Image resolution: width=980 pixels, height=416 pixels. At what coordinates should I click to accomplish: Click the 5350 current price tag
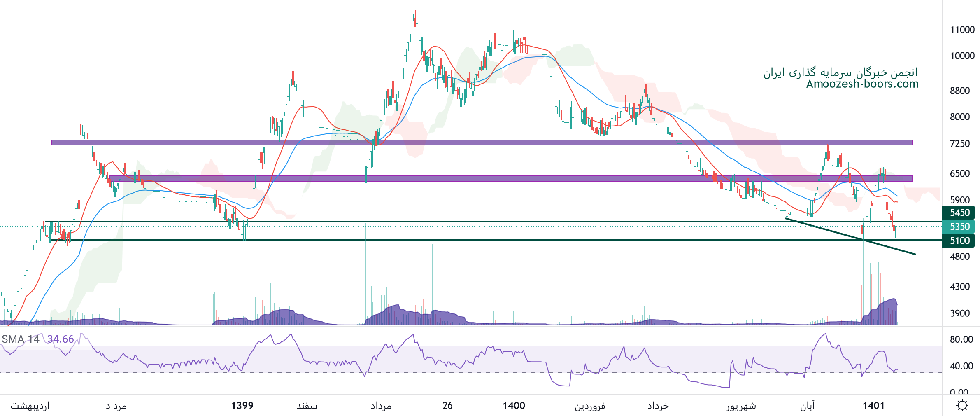pos(959,227)
